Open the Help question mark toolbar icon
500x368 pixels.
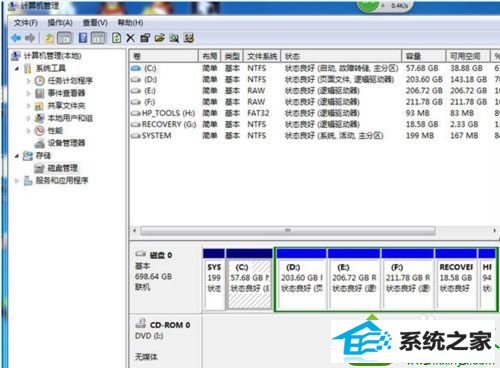tap(83, 38)
